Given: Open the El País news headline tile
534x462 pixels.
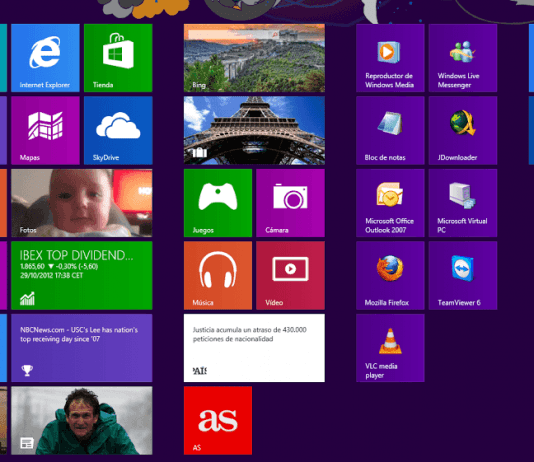Looking at the screenshot, I should pyautogui.click(x=254, y=348).
